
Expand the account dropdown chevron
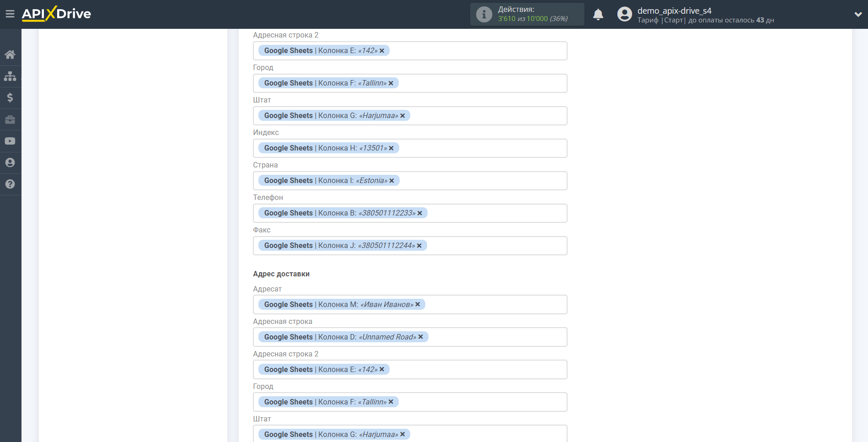point(858,14)
